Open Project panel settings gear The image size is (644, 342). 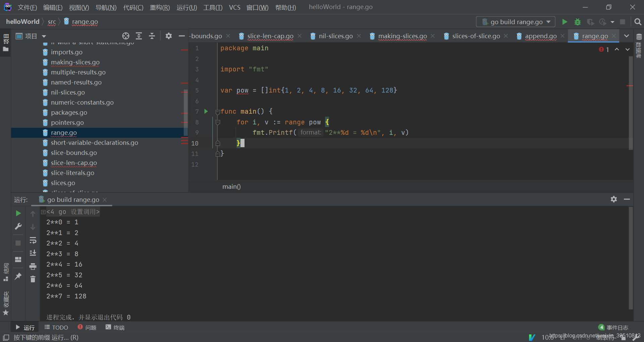point(169,36)
